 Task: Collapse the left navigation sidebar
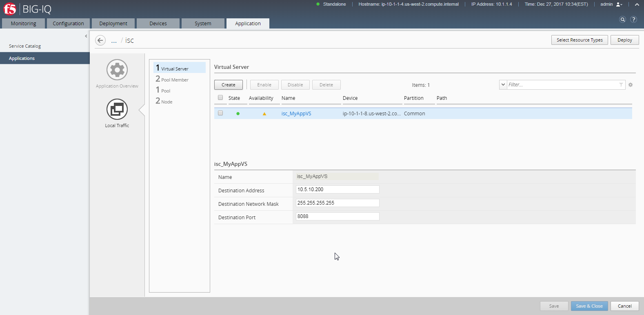86,36
